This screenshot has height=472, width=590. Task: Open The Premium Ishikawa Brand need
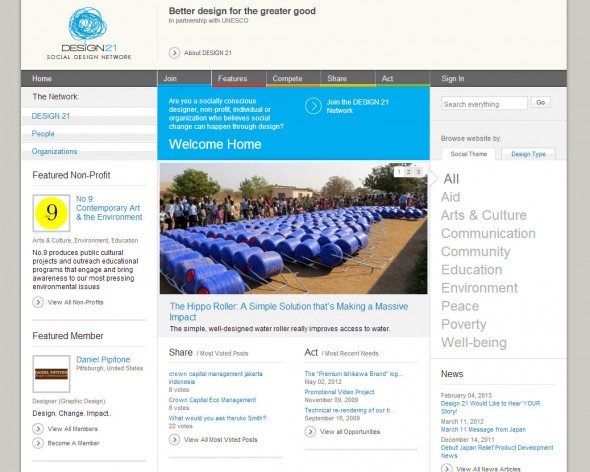click(x=353, y=374)
